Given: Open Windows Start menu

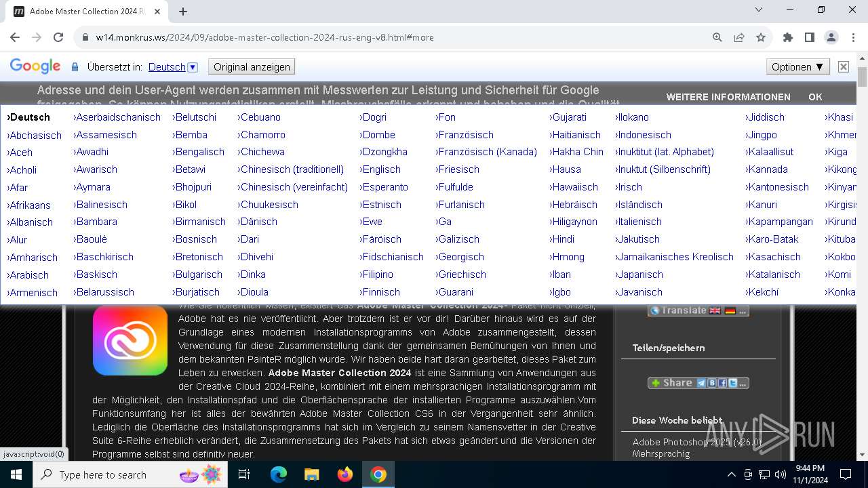Looking at the screenshot, I should click(16, 474).
